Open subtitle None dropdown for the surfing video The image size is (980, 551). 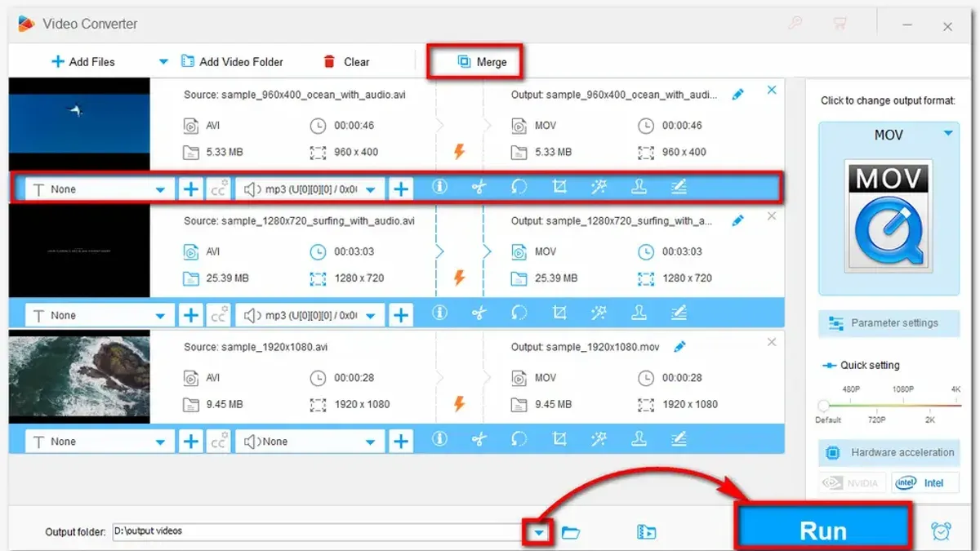tap(100, 315)
